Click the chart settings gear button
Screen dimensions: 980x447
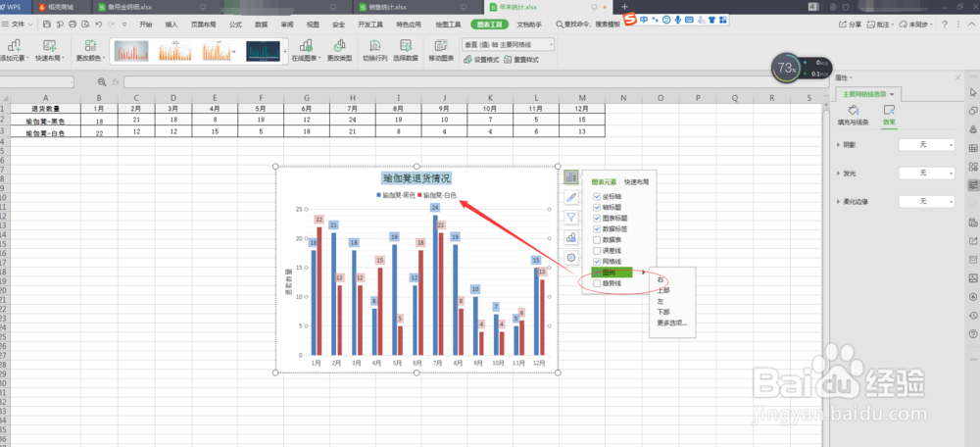click(x=570, y=257)
